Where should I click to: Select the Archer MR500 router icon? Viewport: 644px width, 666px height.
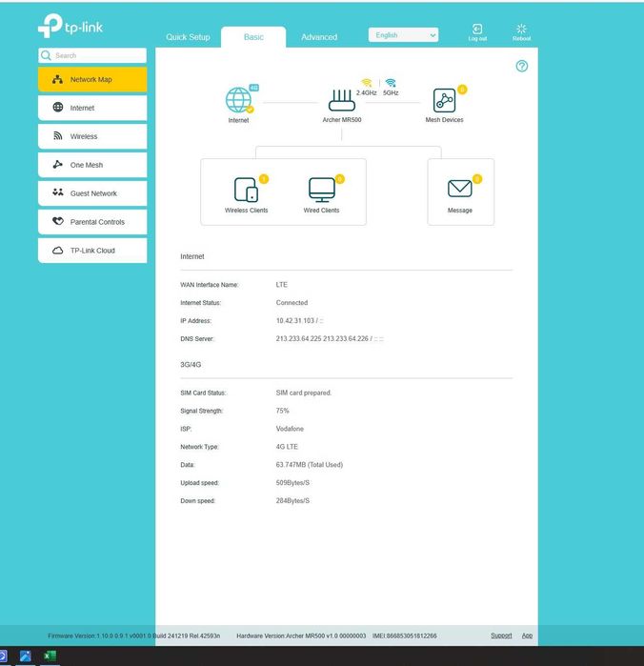click(x=342, y=100)
